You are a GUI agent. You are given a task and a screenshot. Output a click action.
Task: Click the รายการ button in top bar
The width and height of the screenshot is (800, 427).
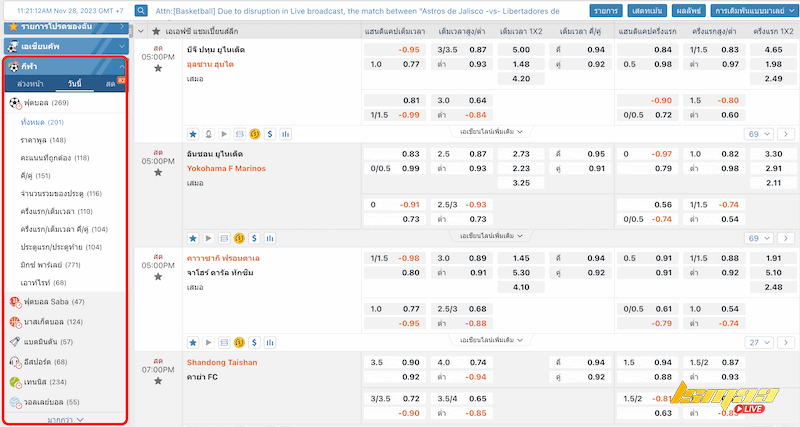coord(606,10)
